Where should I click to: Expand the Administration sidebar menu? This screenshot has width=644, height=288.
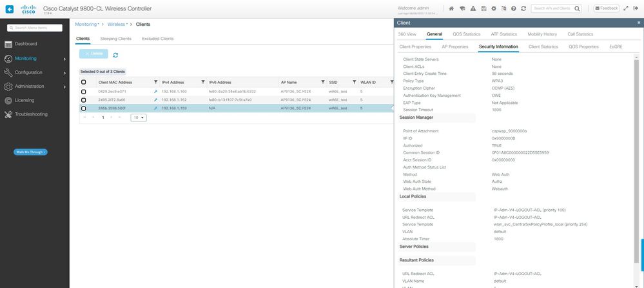tap(35, 87)
